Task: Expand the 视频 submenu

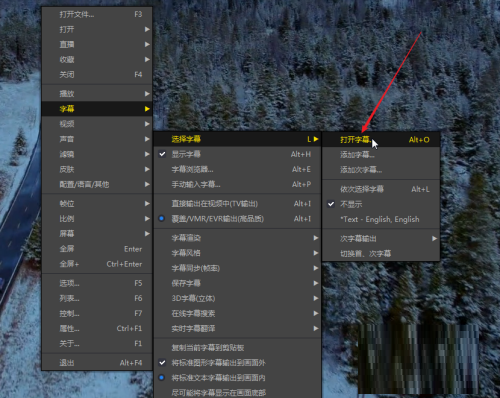Action: tap(97, 124)
